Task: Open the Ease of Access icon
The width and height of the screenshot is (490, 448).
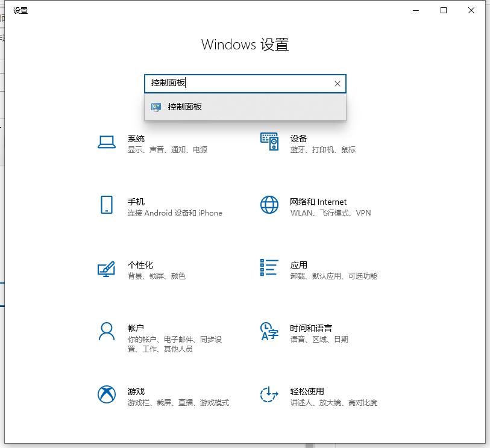Action: point(269,394)
